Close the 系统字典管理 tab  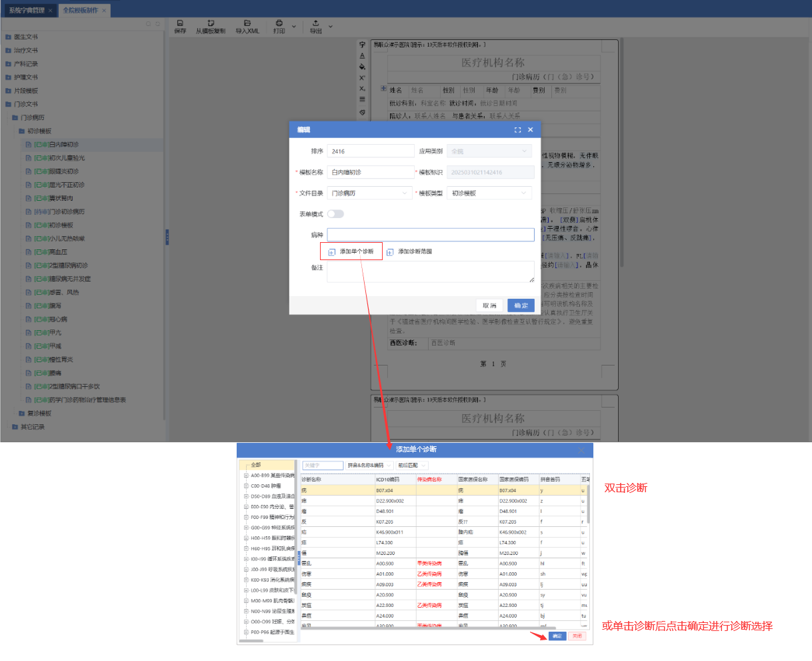click(51, 10)
